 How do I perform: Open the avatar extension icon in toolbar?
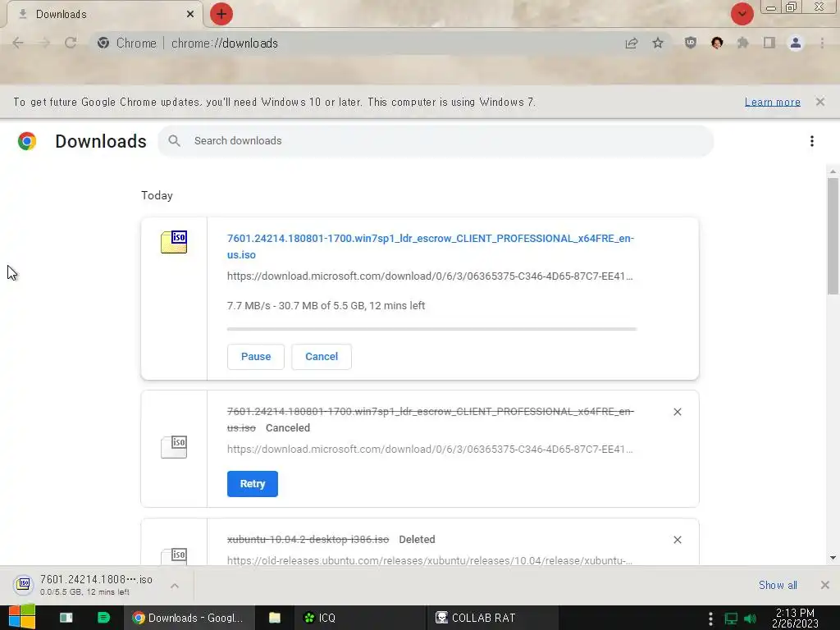(x=717, y=43)
